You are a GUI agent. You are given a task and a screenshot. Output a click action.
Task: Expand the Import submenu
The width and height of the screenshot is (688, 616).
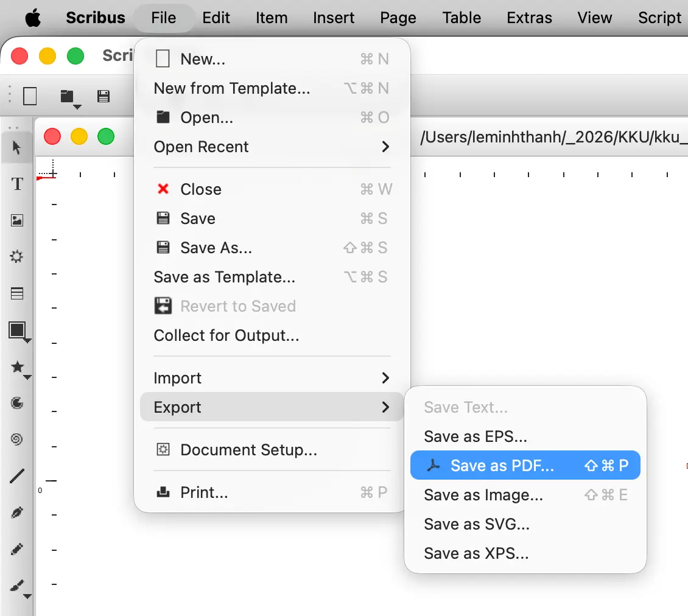pos(272,378)
